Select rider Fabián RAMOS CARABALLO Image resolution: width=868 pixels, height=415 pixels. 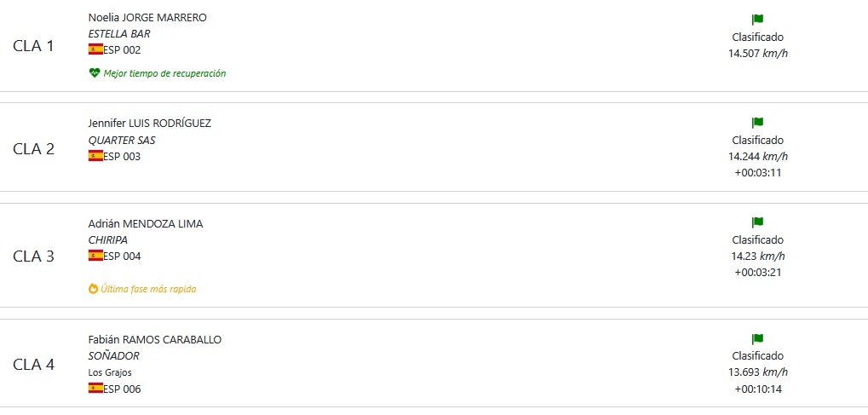pyautogui.click(x=155, y=339)
